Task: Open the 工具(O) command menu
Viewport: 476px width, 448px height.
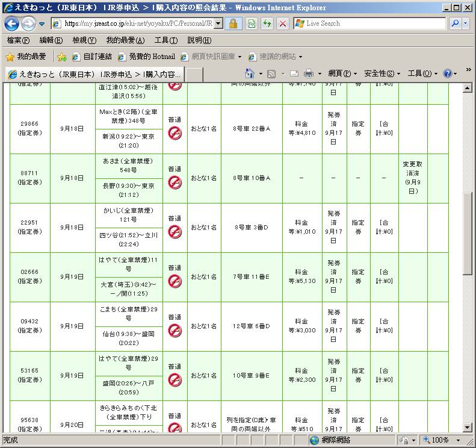Action: point(422,73)
